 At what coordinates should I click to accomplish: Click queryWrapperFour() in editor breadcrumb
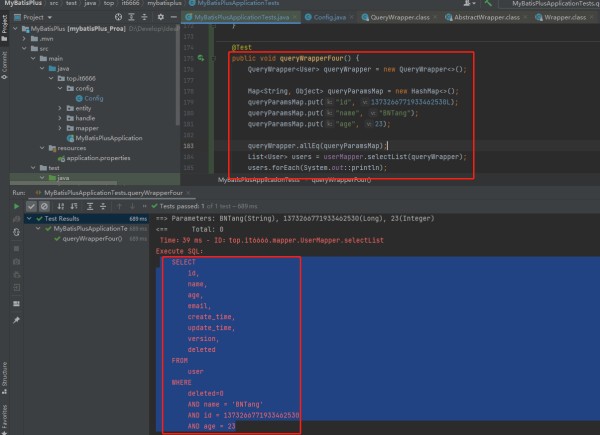point(341,180)
